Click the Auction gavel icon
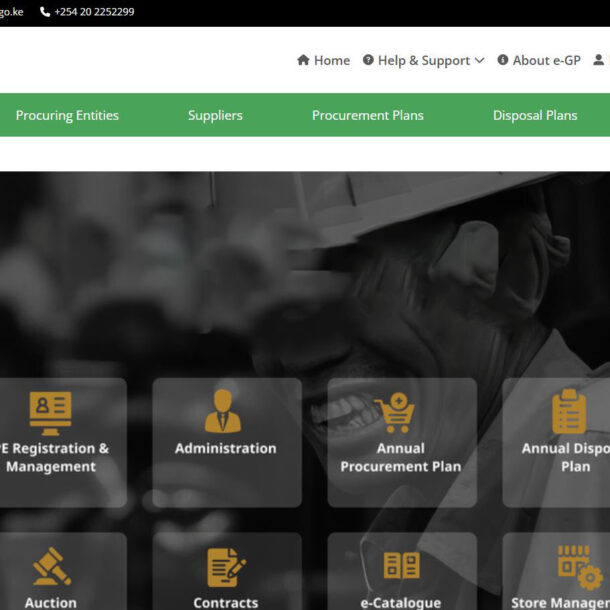610x610 pixels. point(52,566)
